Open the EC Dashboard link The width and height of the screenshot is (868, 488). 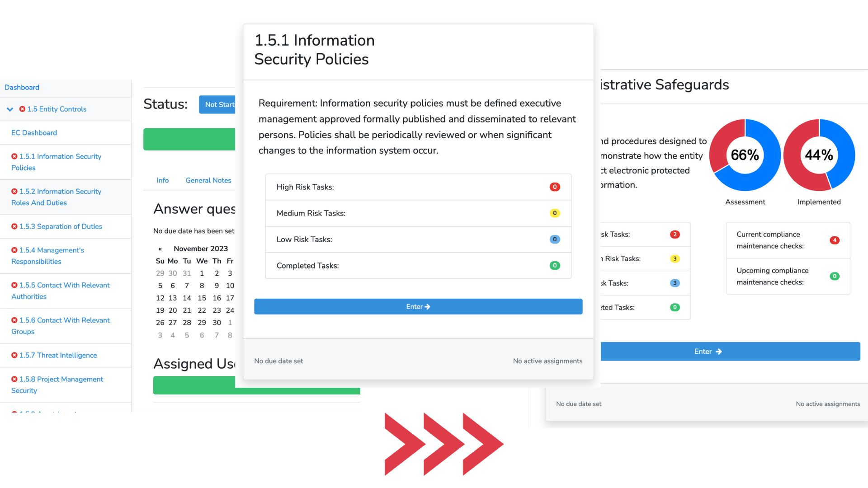point(34,132)
